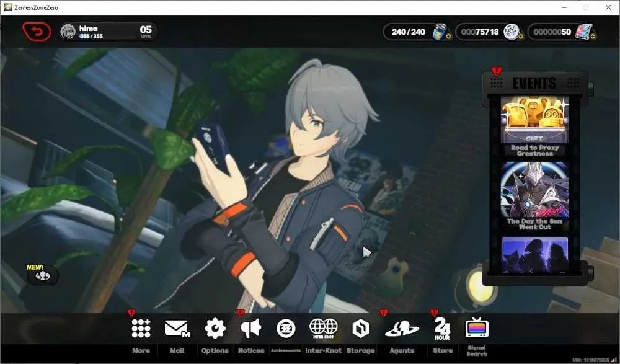Add battery charge with plus button
Viewport: 620px width, 364px height.
(448, 37)
